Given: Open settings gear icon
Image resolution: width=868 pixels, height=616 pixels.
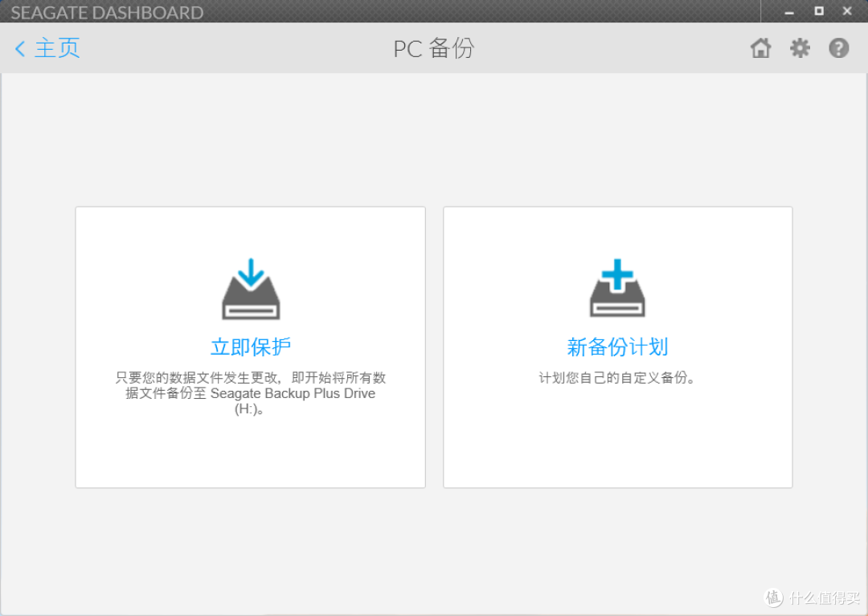Looking at the screenshot, I should 800,48.
